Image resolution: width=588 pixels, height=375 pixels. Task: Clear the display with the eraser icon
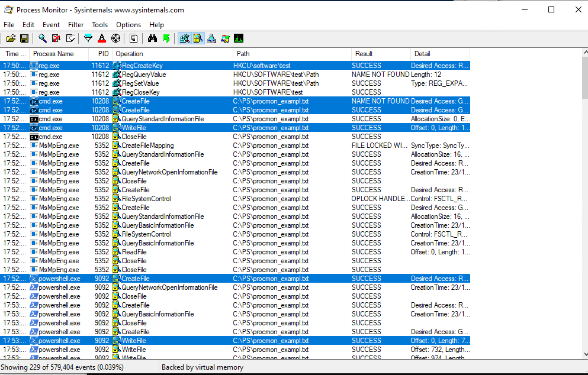coord(70,38)
